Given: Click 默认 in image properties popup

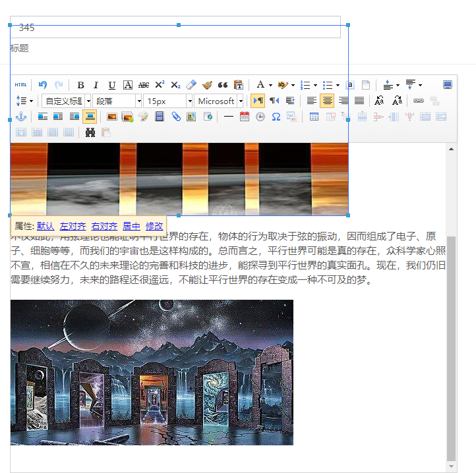Looking at the screenshot, I should [45, 226].
